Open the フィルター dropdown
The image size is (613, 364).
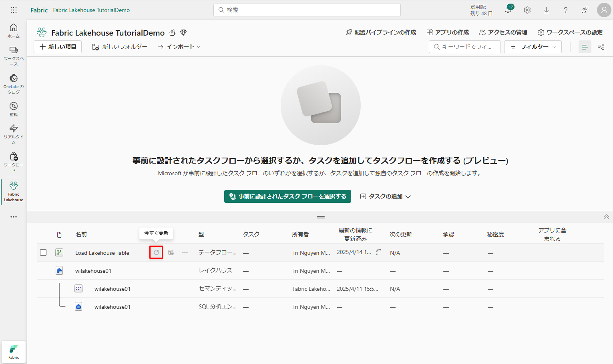(x=533, y=47)
